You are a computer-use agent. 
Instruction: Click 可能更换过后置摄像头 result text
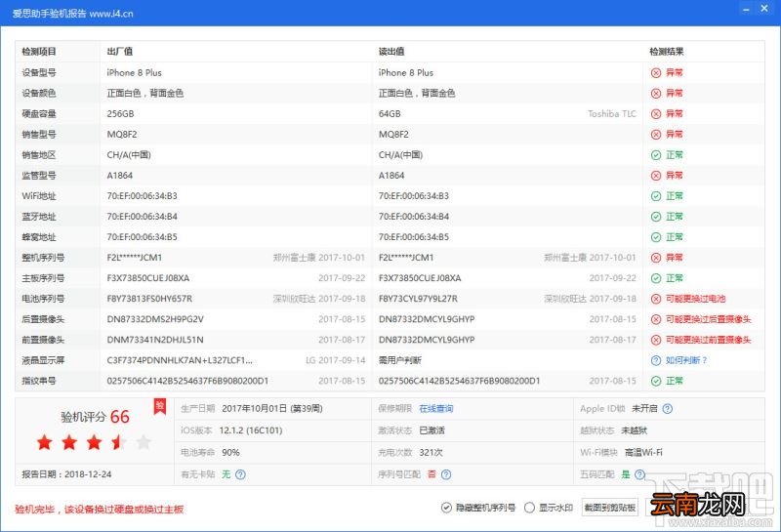coord(709,319)
